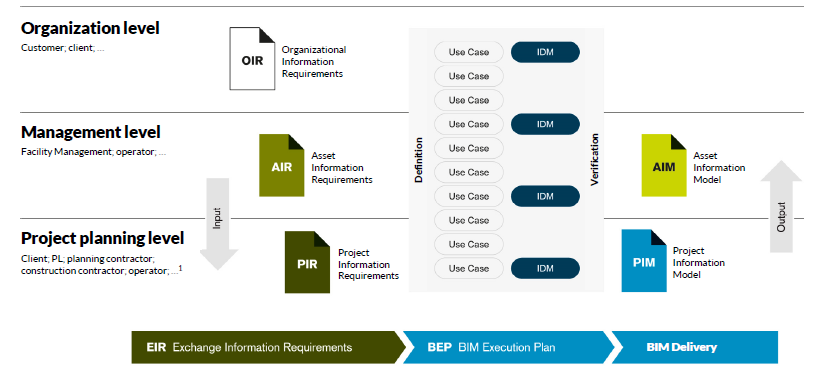This screenshot has width=822, height=376.
Task: Click the Organization level heading
Action: coord(90,28)
